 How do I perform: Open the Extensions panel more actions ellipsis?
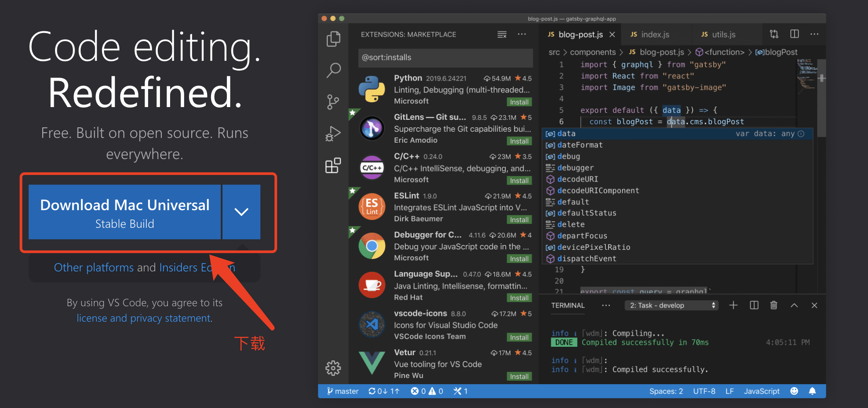coord(522,34)
